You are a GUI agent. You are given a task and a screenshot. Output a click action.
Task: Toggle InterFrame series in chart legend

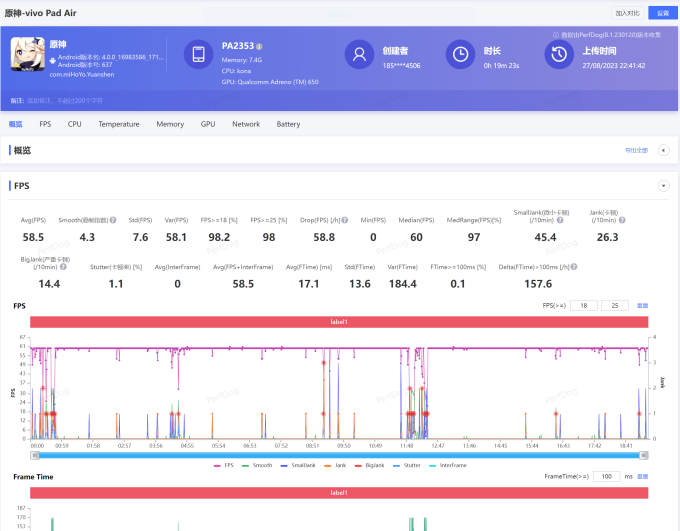point(448,465)
